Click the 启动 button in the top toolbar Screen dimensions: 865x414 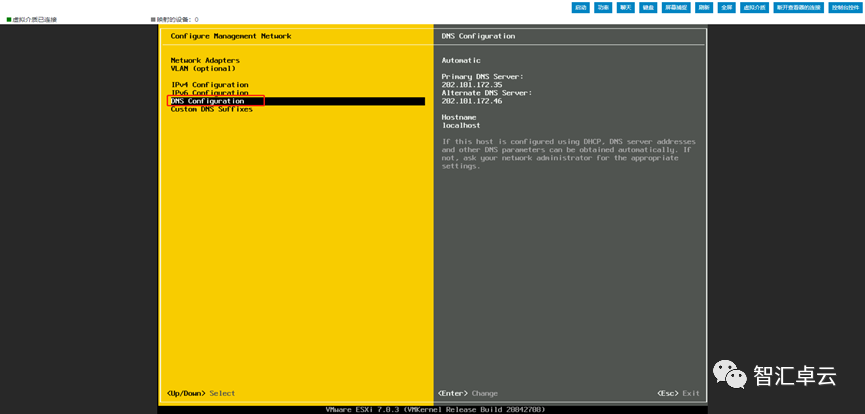coord(581,8)
